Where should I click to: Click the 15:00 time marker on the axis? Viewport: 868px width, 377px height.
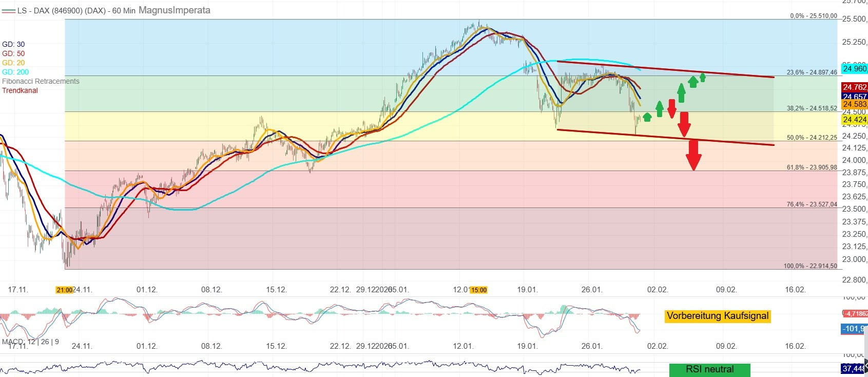click(478, 290)
